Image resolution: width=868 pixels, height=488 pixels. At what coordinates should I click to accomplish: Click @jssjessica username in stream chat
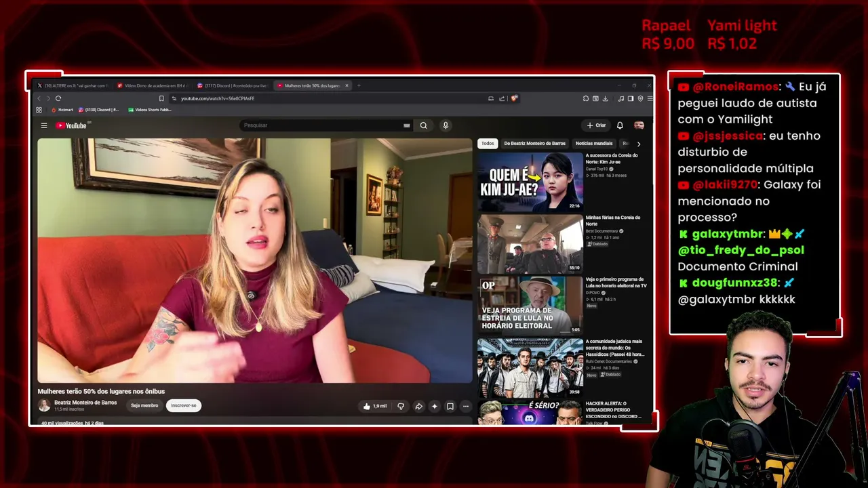tap(728, 136)
